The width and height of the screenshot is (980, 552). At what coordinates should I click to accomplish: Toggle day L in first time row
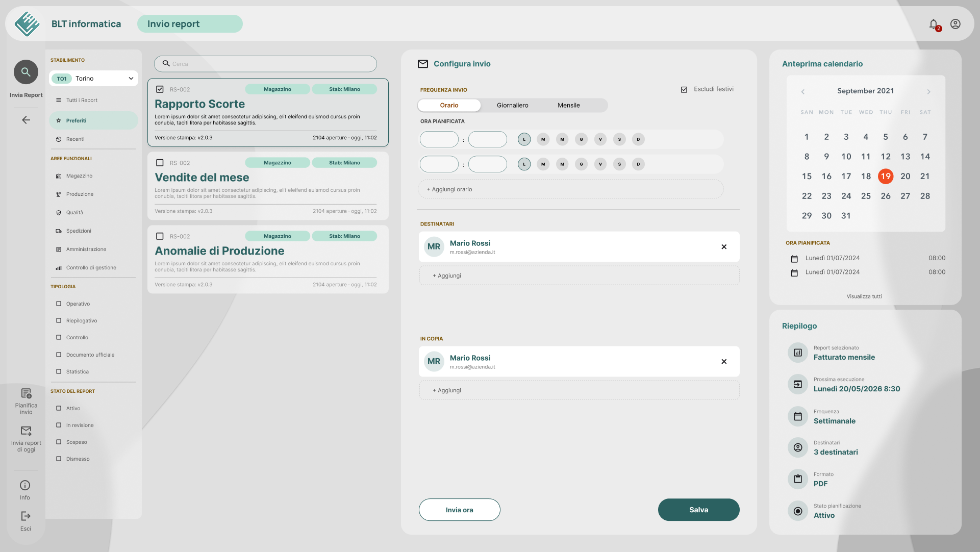coord(524,139)
